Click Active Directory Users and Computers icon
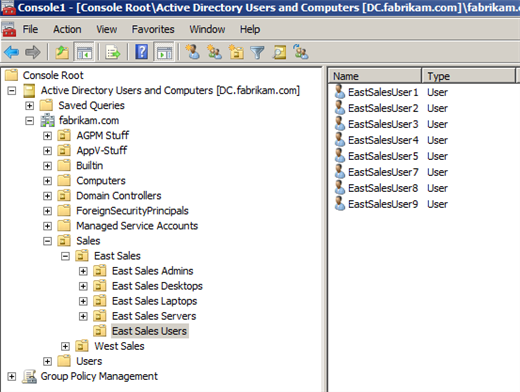520x392 pixels. click(29, 90)
